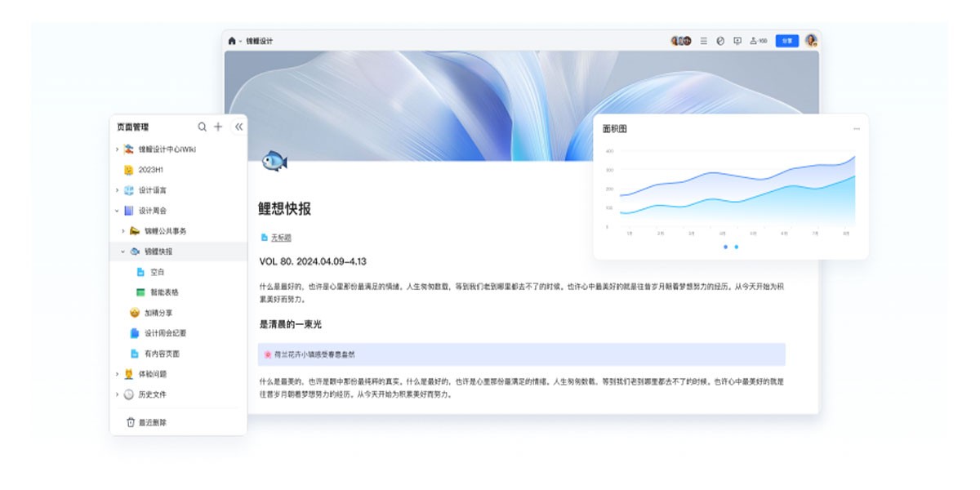Open the more options ellipsis on 面积图 card
This screenshot has width=980, height=490.
856,129
